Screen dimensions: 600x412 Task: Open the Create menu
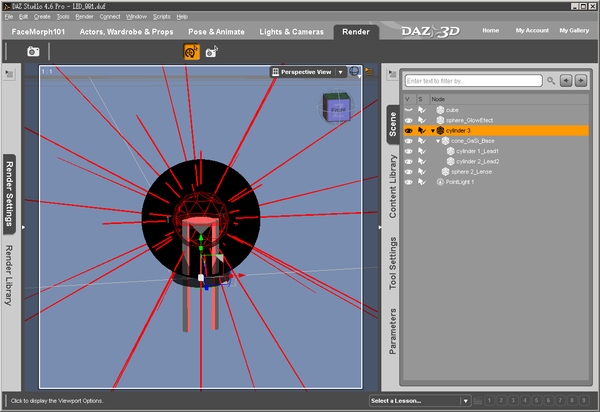[x=42, y=17]
